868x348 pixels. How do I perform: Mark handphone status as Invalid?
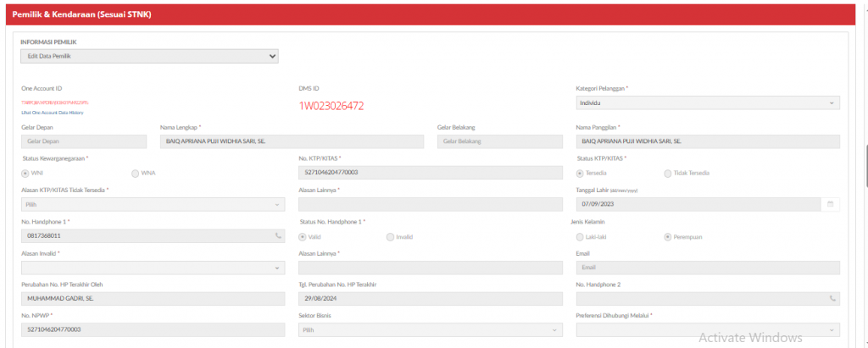click(390, 236)
